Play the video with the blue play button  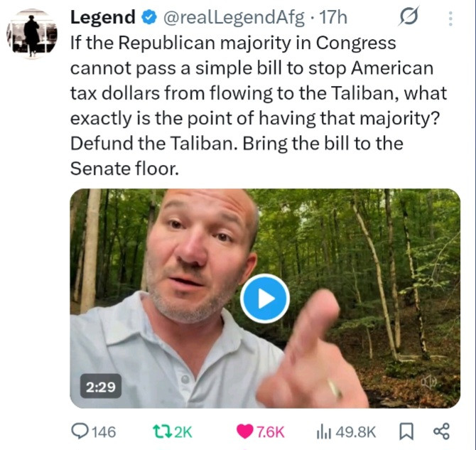point(265,299)
